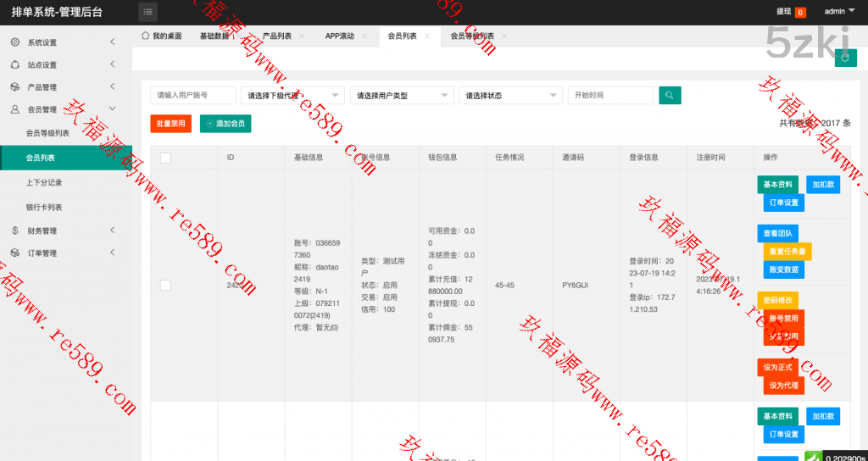
Task: Switch to the APP滚动 tab
Action: pyautogui.click(x=340, y=36)
